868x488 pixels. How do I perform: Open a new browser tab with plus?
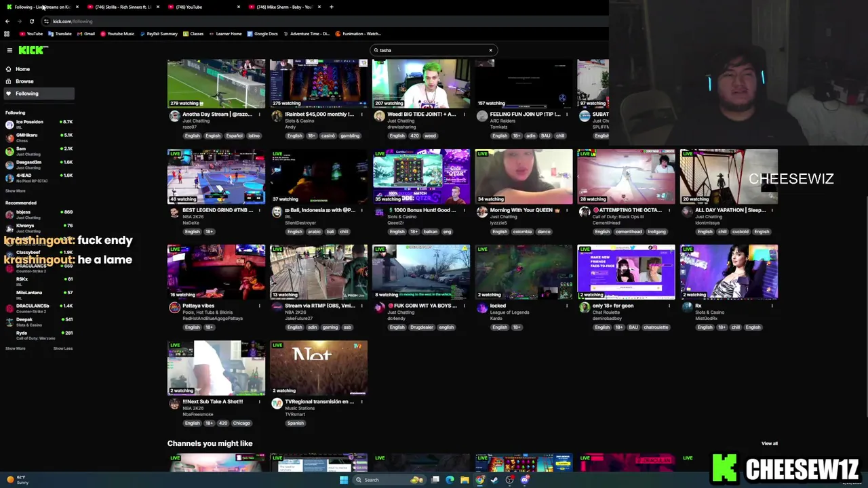331,7
